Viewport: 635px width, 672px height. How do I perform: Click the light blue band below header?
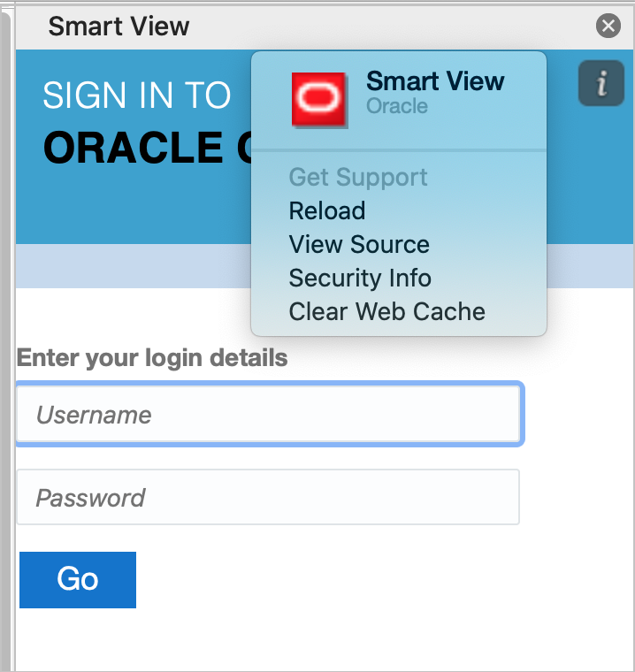133,266
